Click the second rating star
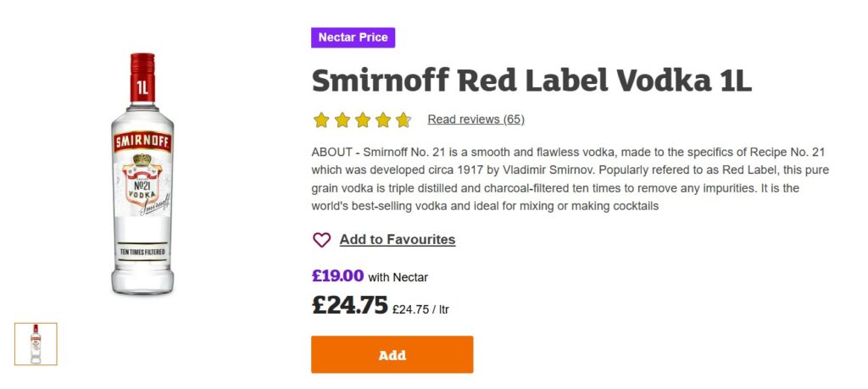The width and height of the screenshot is (868, 389). [342, 119]
